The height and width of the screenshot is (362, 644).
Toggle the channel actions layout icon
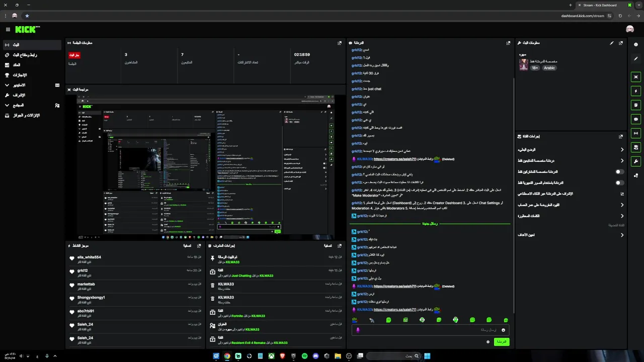click(636, 147)
